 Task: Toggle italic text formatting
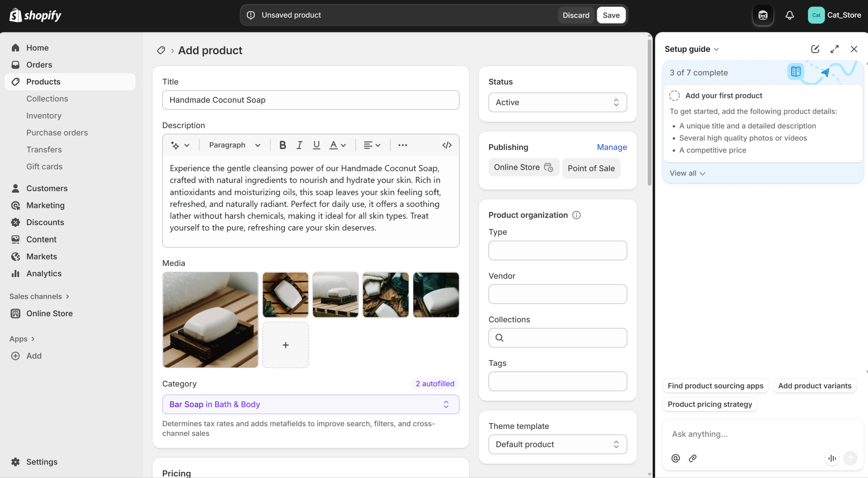pos(299,145)
